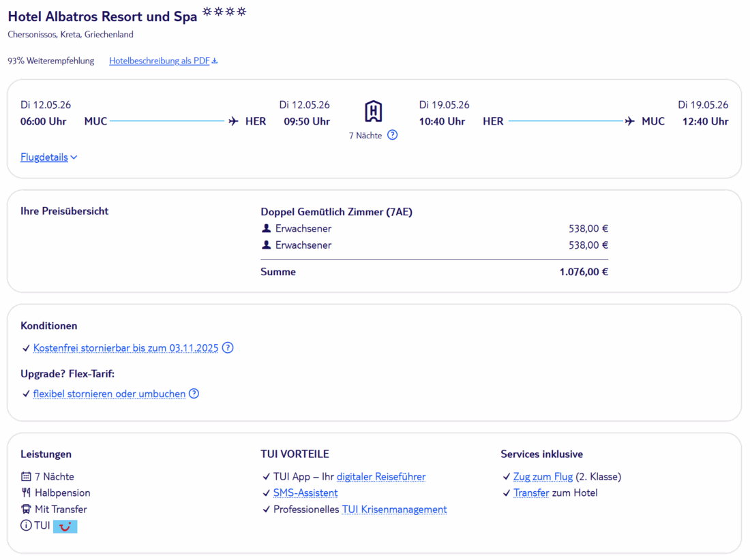Viewport: 750px width, 560px height.
Task: Expand the Flugdetails section
Action: coord(49,157)
